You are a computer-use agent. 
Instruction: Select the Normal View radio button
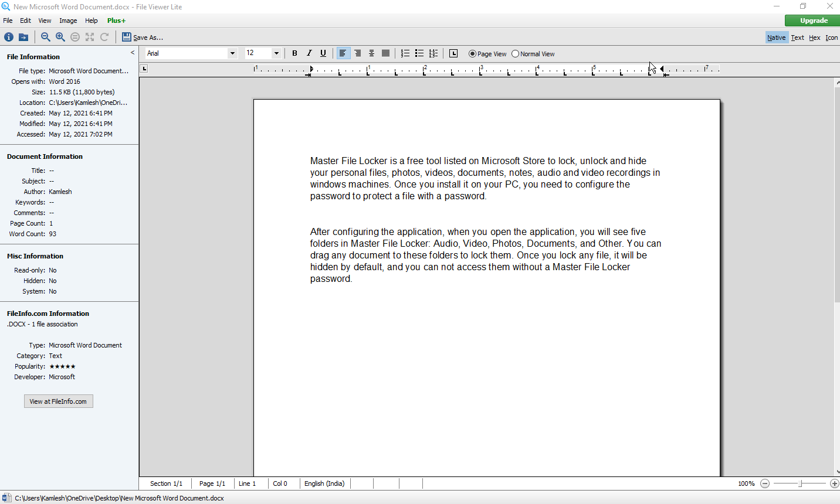(533, 54)
